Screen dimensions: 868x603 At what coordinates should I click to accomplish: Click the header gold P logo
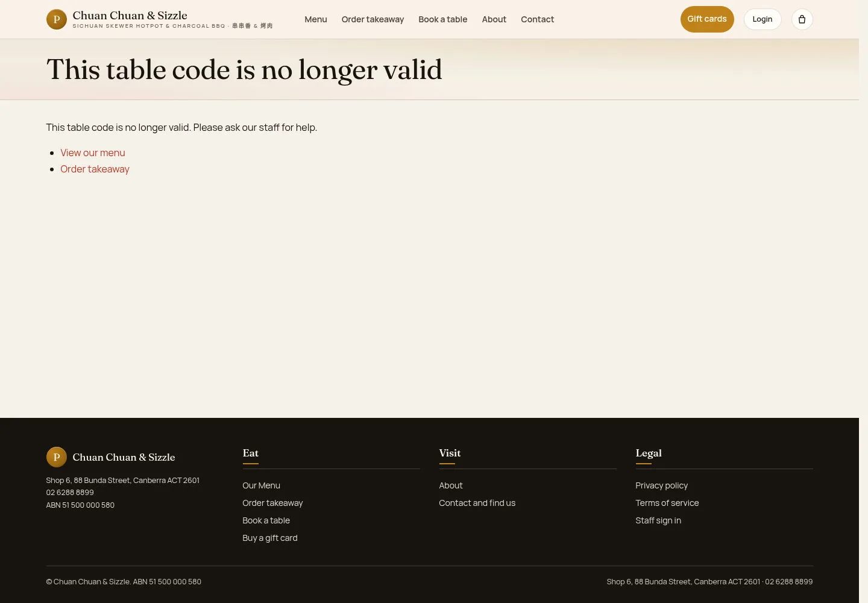pyautogui.click(x=57, y=19)
